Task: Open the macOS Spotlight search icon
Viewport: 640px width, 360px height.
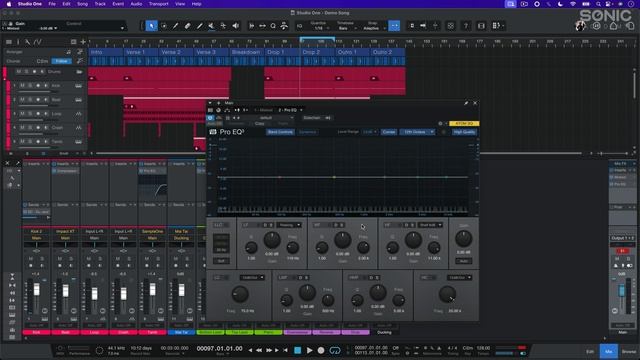Action: [x=598, y=4]
